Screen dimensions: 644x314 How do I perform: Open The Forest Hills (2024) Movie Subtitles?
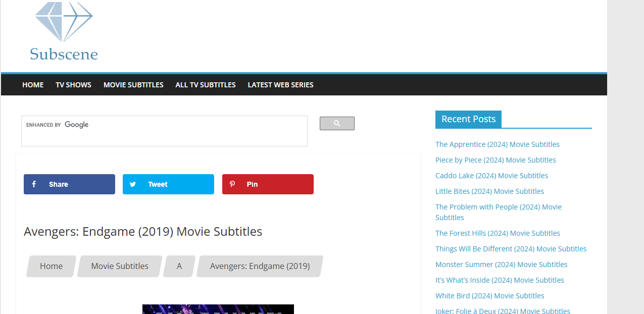coord(498,233)
